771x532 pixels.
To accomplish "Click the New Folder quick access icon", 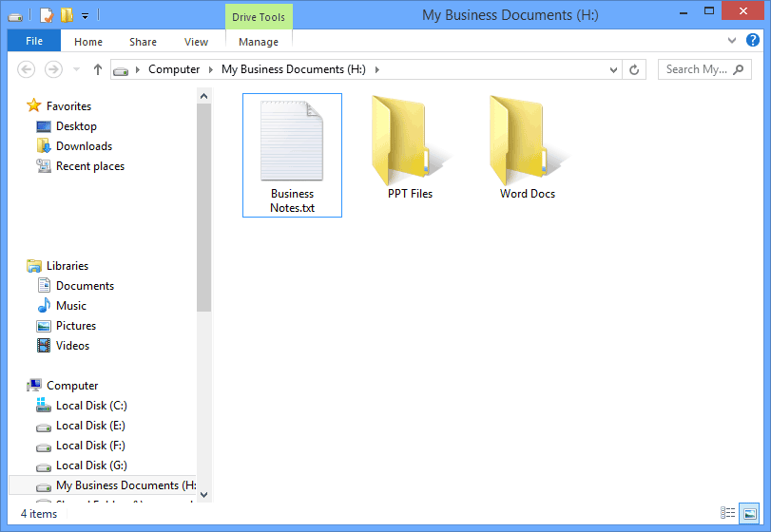I will (x=67, y=15).
